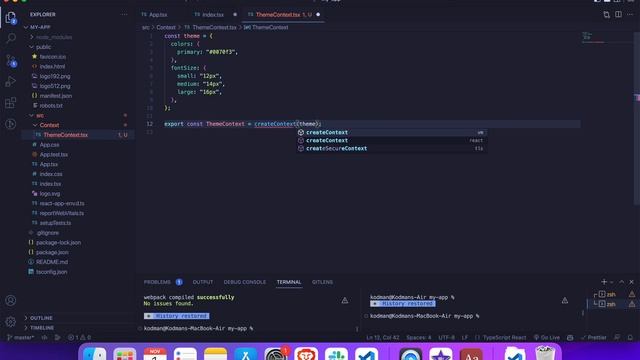Viewport: 640px width, 360px height.
Task: Open tsconfig.json in the explorer
Action: click(x=51, y=272)
